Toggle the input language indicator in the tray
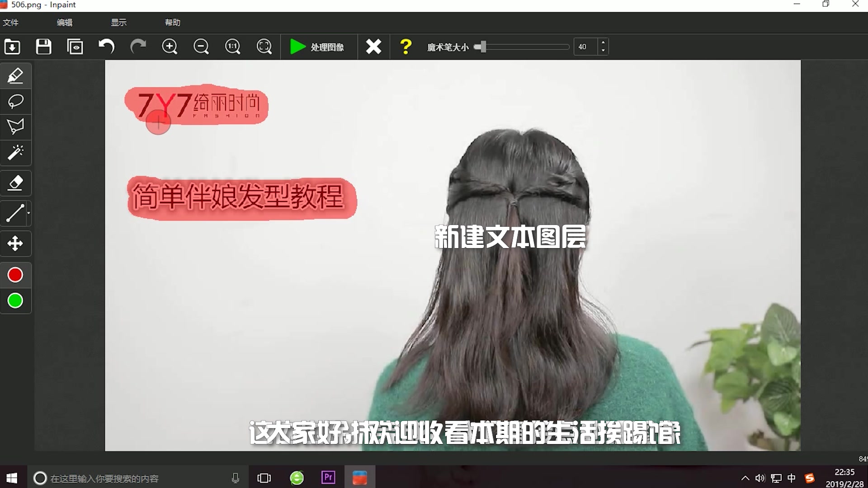This screenshot has height=488, width=868. click(791, 478)
